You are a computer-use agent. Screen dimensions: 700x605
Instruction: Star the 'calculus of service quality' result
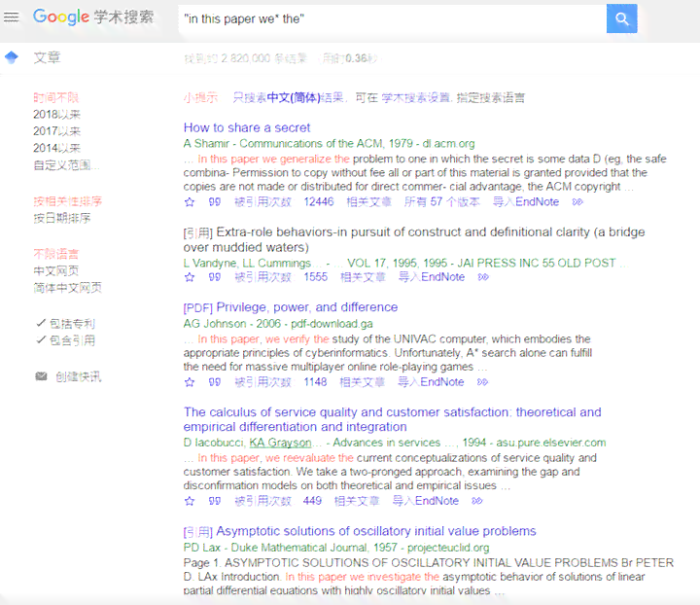point(190,501)
